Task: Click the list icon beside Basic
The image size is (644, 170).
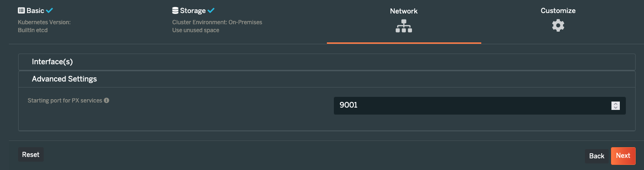Action: (21, 10)
